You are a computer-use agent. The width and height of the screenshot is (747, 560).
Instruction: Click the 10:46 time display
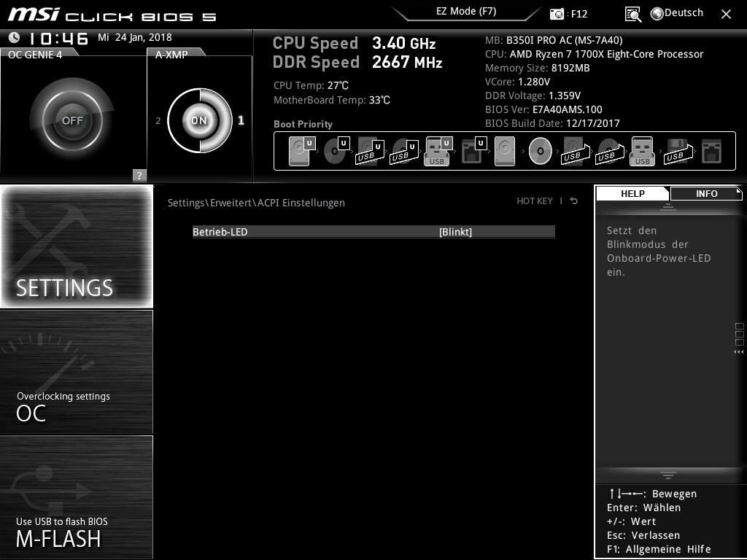click(x=59, y=38)
